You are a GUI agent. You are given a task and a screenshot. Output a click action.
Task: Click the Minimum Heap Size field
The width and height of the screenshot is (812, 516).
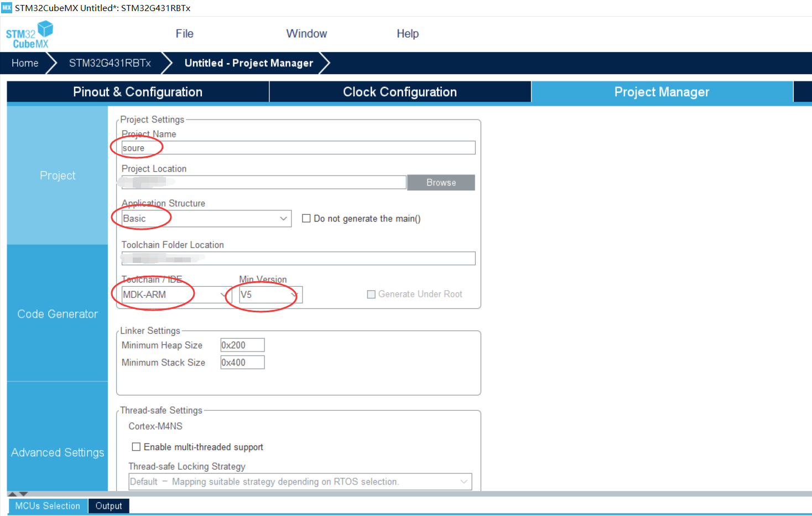click(242, 345)
